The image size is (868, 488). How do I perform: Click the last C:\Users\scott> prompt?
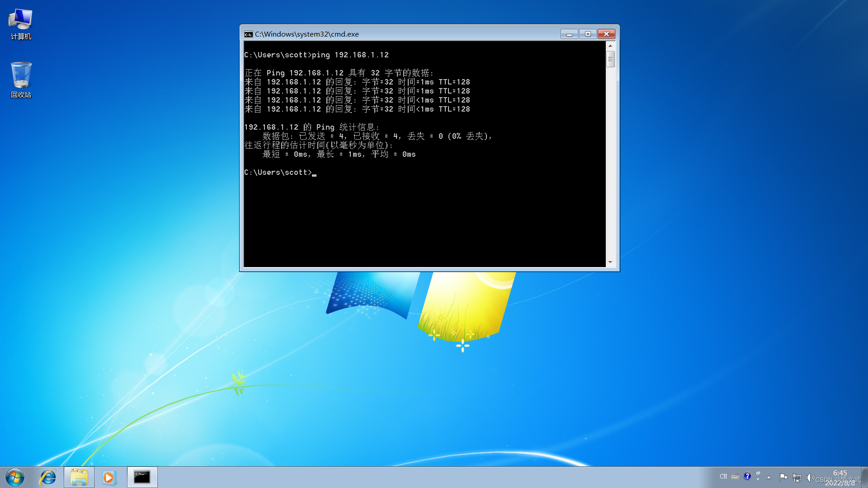pyautogui.click(x=278, y=172)
